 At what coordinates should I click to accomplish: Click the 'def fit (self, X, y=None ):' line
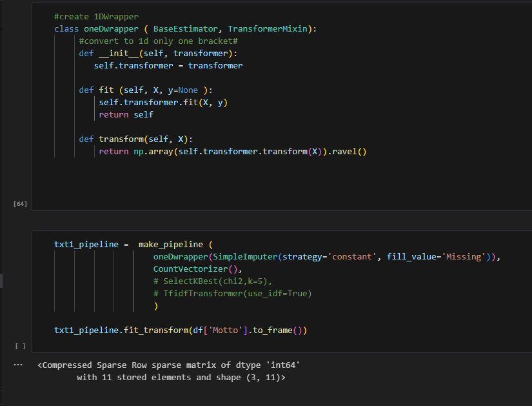coord(146,90)
